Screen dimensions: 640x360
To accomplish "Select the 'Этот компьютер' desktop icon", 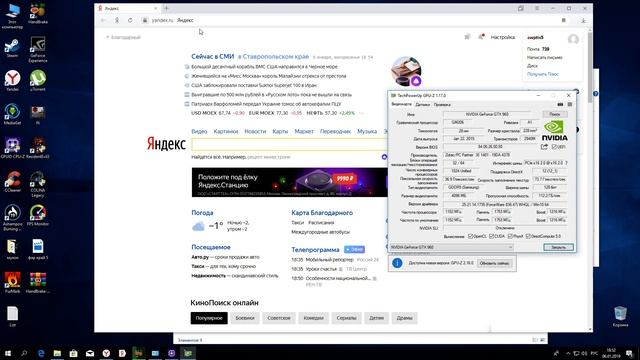I will click(x=12, y=16).
